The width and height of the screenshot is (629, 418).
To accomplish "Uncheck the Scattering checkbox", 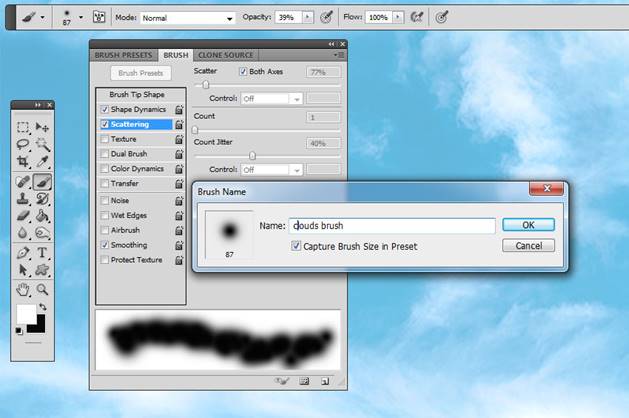I will pyautogui.click(x=104, y=124).
